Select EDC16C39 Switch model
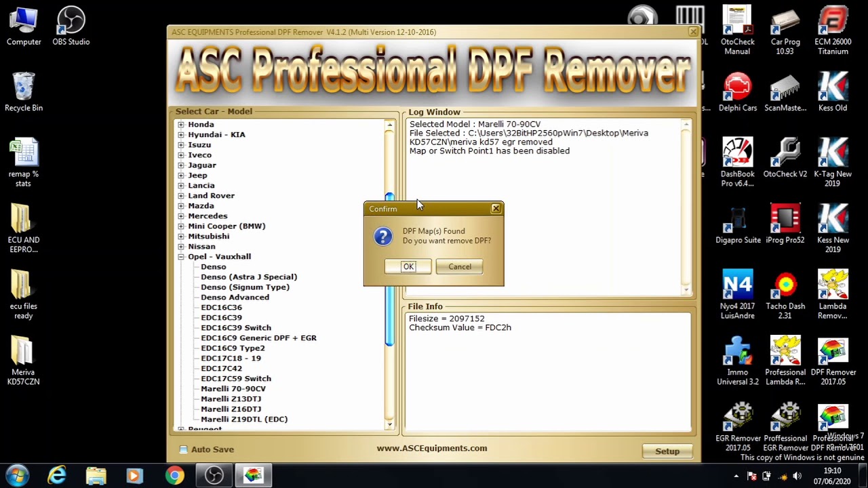This screenshot has width=868, height=488. [236, 328]
